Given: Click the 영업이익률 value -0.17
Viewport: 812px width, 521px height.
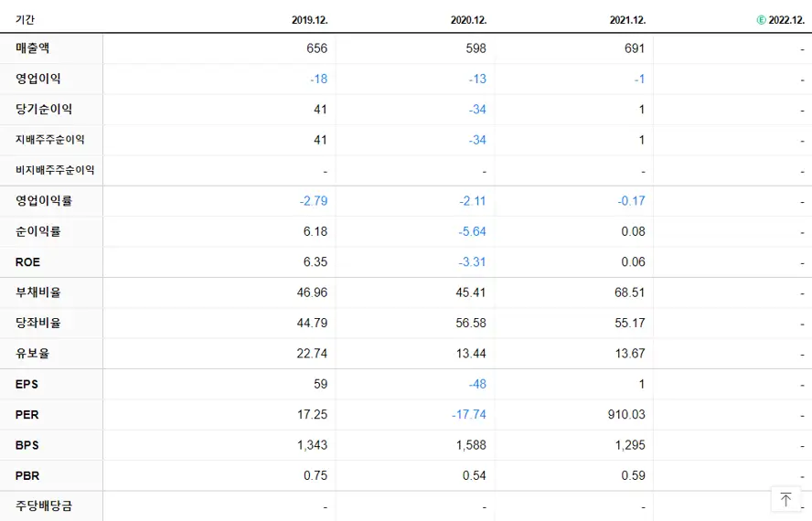Looking at the screenshot, I should click(632, 201).
